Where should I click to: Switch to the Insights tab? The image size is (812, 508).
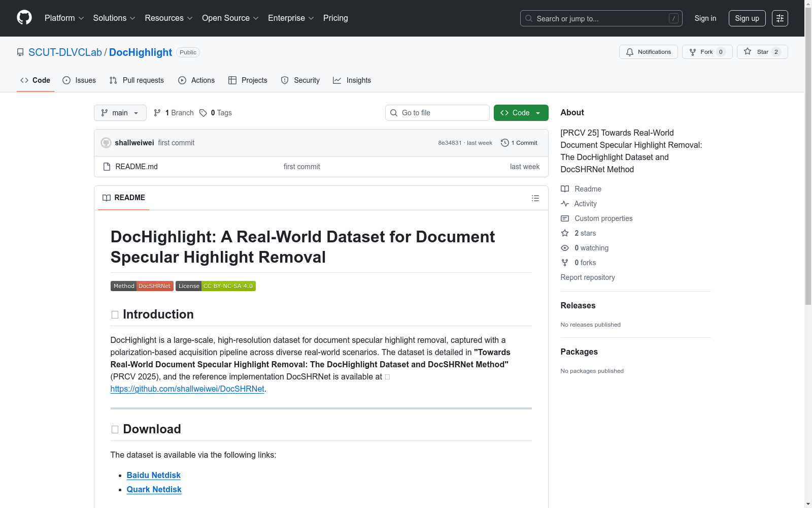coord(352,80)
